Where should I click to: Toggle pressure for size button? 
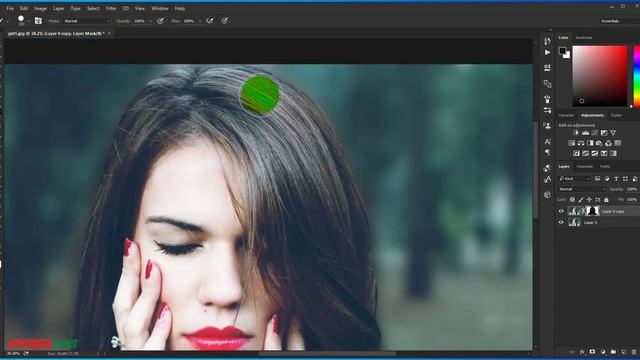click(224, 20)
